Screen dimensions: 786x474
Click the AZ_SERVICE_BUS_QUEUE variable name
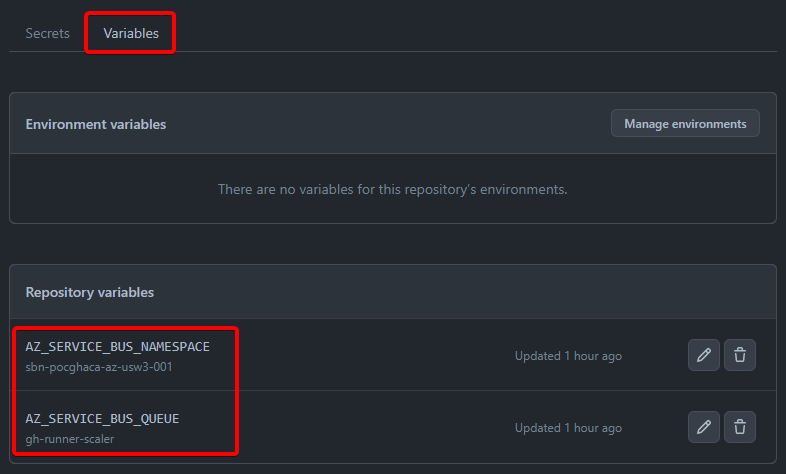102,418
